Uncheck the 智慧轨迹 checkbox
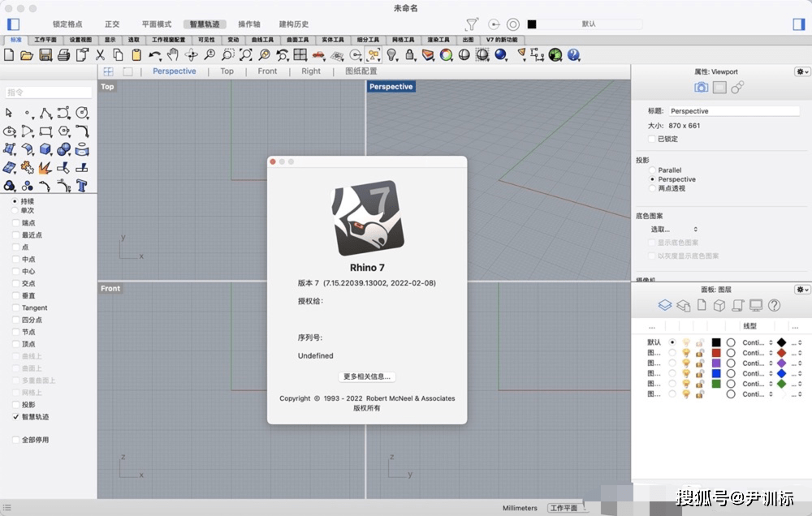Screen dimensions: 812x516 click(x=15, y=417)
